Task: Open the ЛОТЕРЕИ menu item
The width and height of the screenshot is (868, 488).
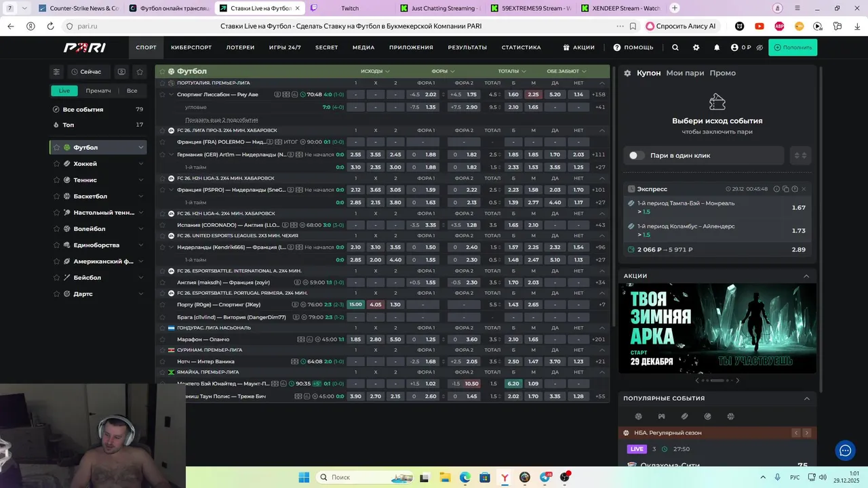Action: point(240,47)
